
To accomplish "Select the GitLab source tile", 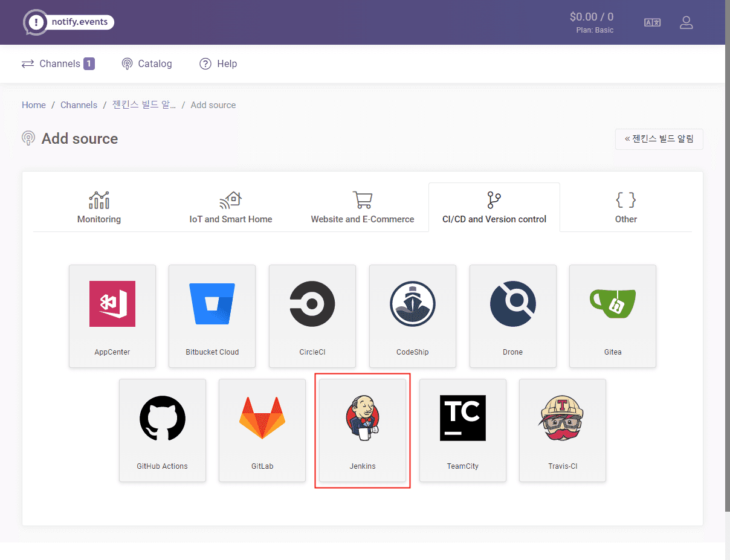I will (x=262, y=430).
